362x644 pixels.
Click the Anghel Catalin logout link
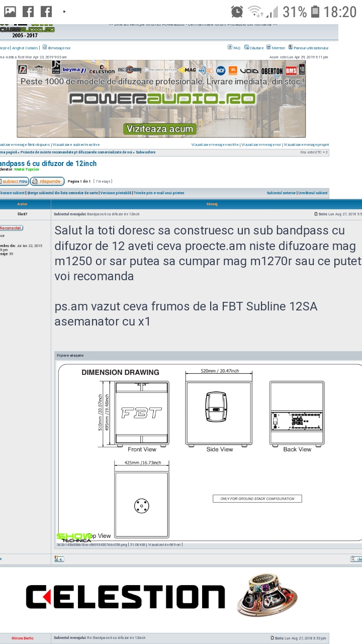(19, 48)
